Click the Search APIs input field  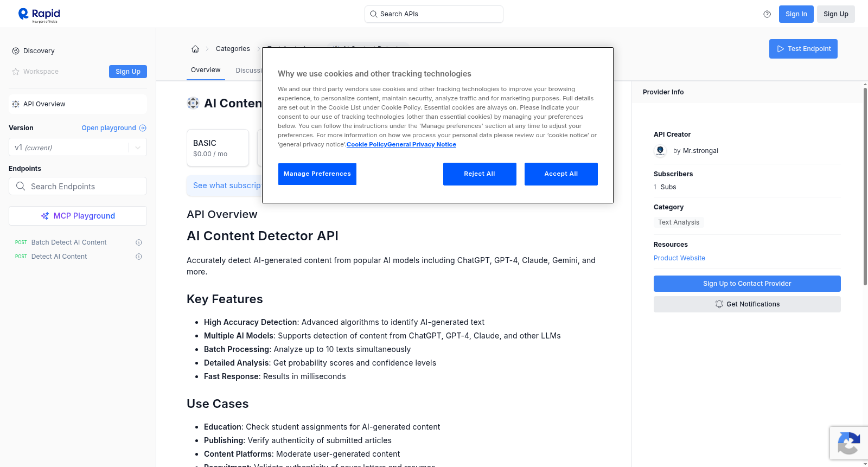click(x=434, y=14)
